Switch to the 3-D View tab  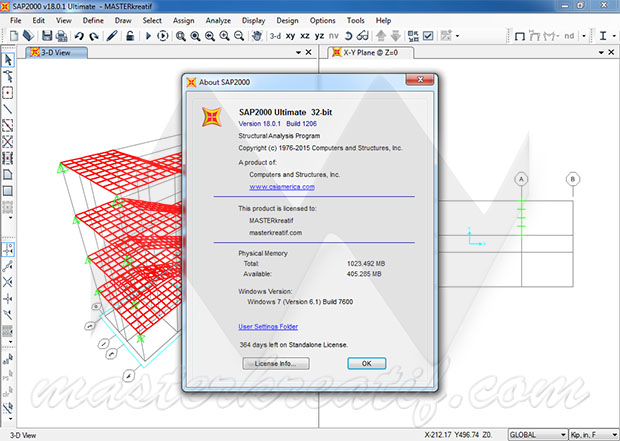pos(57,52)
